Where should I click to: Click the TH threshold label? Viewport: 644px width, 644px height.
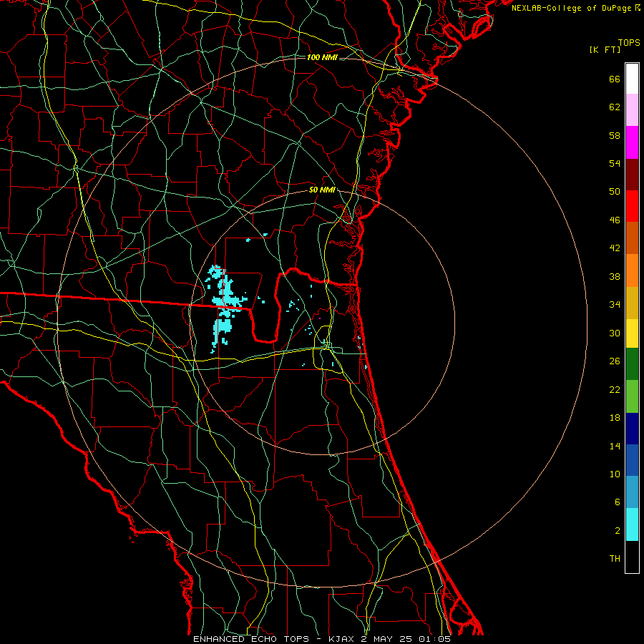pyautogui.click(x=615, y=559)
